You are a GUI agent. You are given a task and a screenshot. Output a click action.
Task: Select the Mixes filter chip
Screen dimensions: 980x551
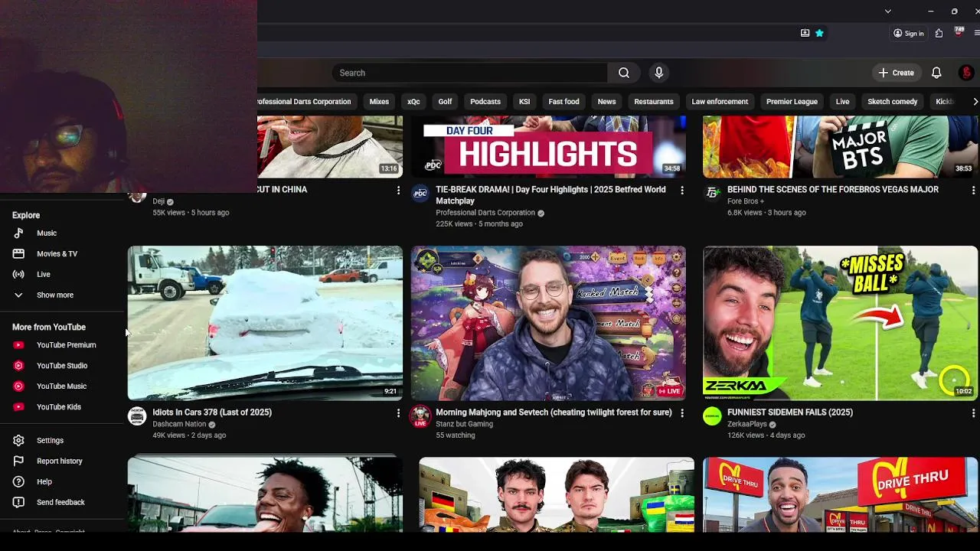coord(379,102)
